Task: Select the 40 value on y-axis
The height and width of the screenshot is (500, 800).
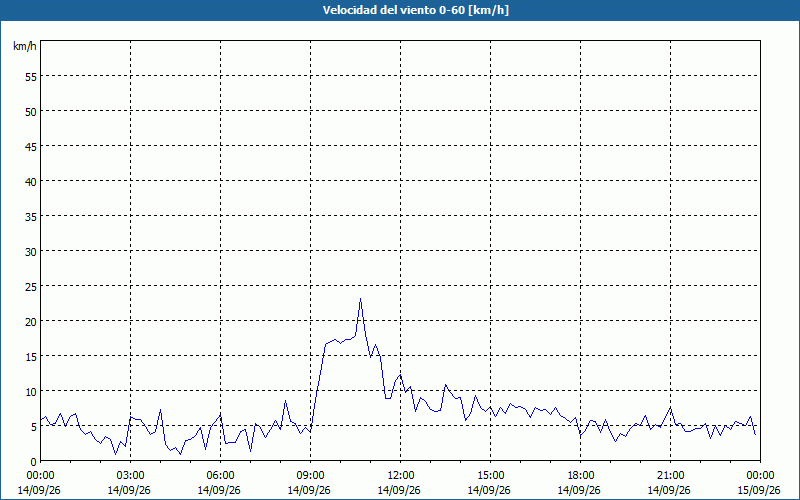Action: (x=31, y=182)
